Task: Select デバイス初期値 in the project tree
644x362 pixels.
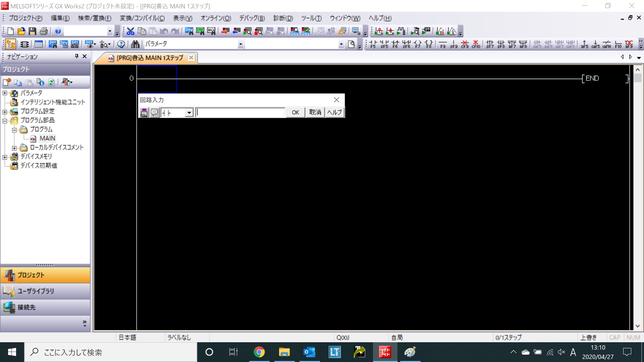Action: click(39, 166)
